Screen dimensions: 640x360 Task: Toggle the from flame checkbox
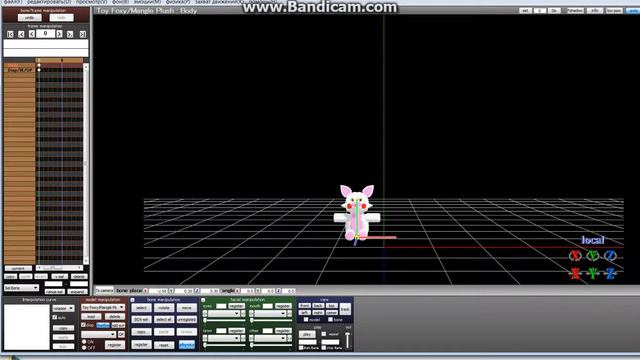point(301,348)
